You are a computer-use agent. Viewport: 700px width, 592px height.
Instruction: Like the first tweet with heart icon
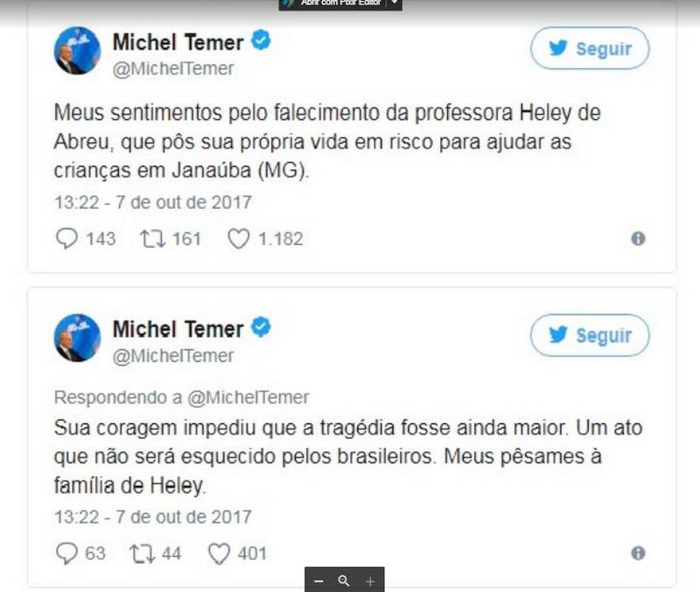point(239,239)
